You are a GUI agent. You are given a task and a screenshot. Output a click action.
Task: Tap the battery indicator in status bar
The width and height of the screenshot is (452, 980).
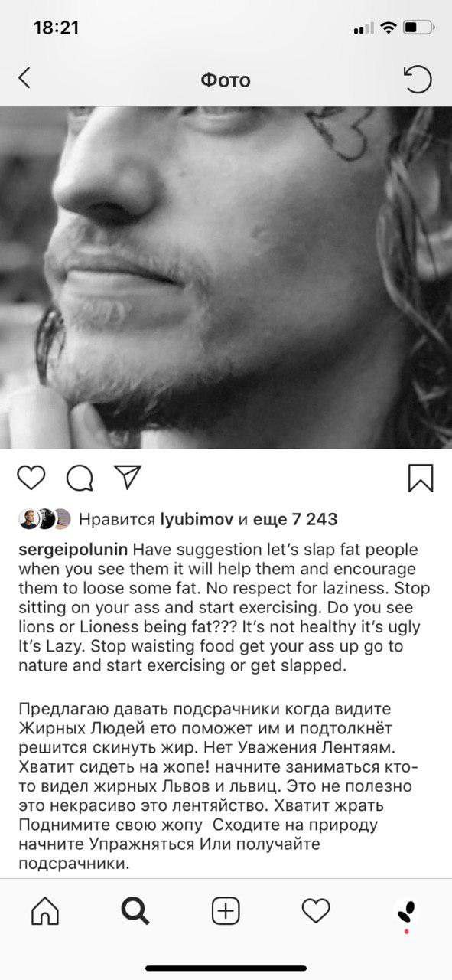coord(418,28)
